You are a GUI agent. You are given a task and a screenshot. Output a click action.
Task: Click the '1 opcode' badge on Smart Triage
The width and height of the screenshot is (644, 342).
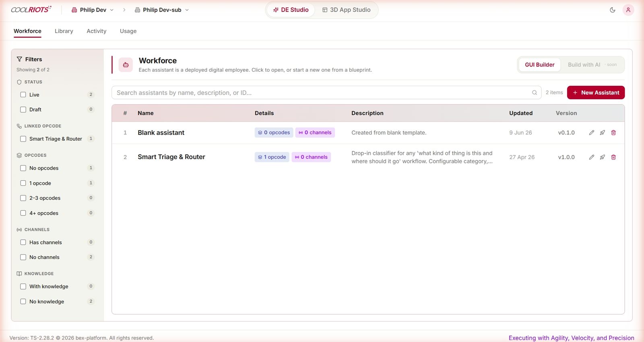(x=272, y=157)
